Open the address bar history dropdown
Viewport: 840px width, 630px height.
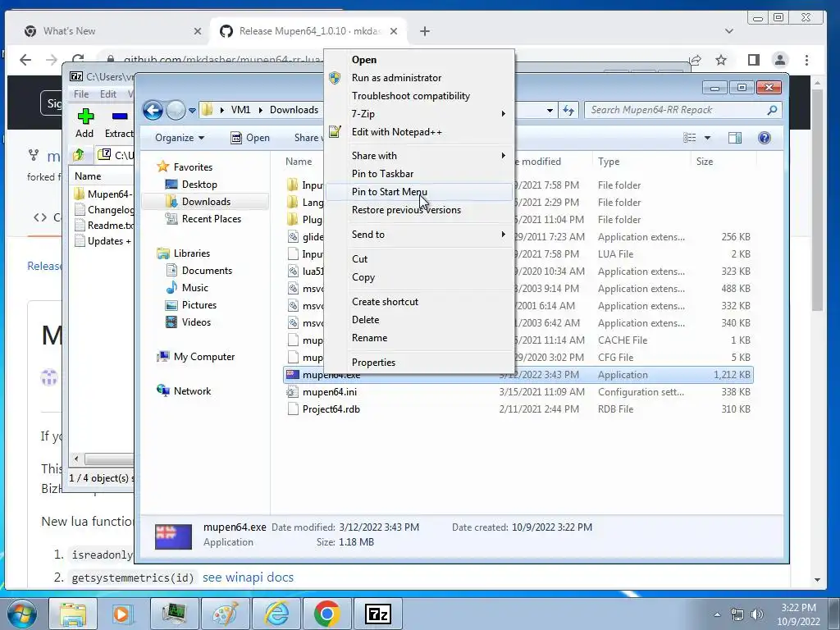tap(550, 111)
